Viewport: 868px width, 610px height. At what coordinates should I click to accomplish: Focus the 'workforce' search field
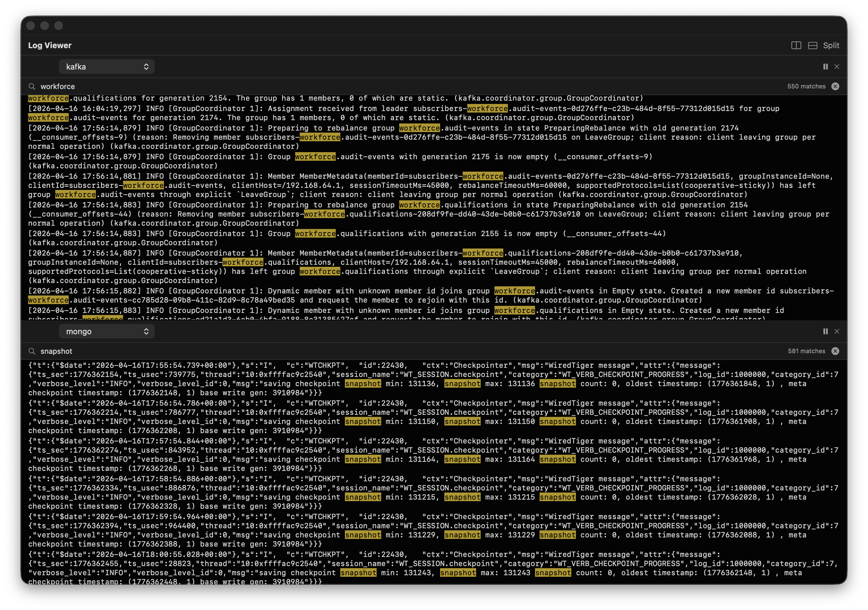[x=410, y=87]
